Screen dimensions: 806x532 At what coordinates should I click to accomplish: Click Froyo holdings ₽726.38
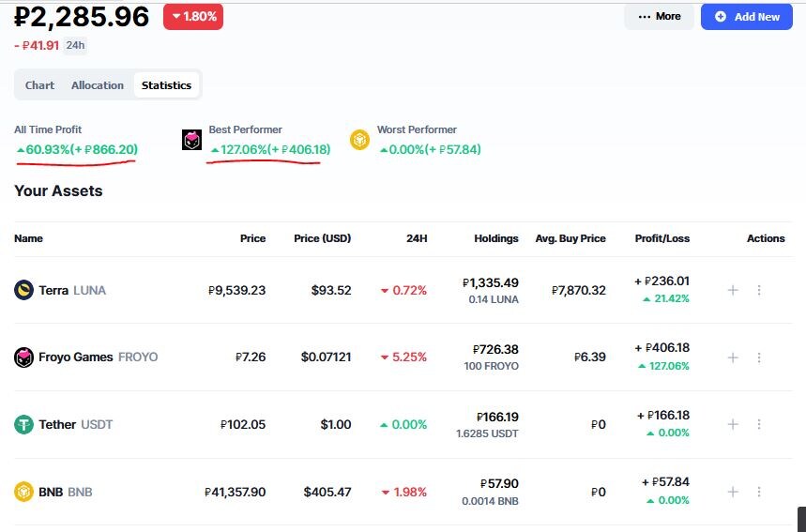click(495, 350)
